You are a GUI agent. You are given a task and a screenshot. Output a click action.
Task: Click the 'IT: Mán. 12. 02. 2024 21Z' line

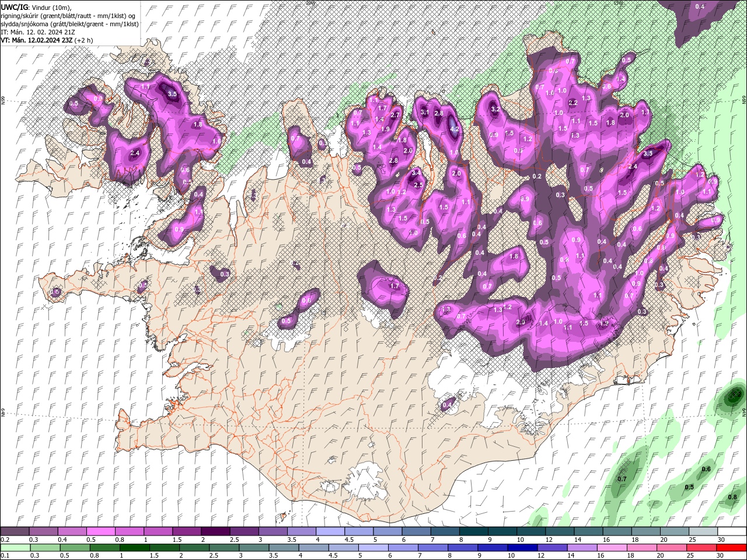tap(37, 32)
